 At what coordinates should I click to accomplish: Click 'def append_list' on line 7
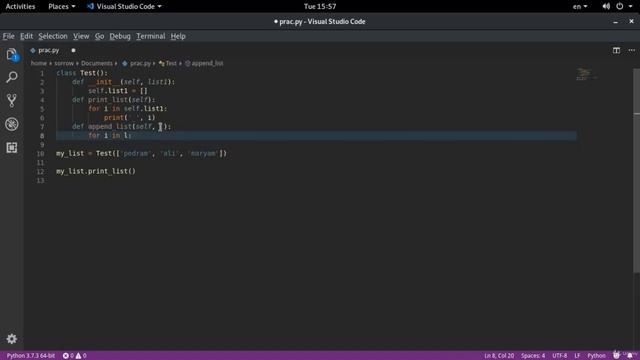[102, 127]
